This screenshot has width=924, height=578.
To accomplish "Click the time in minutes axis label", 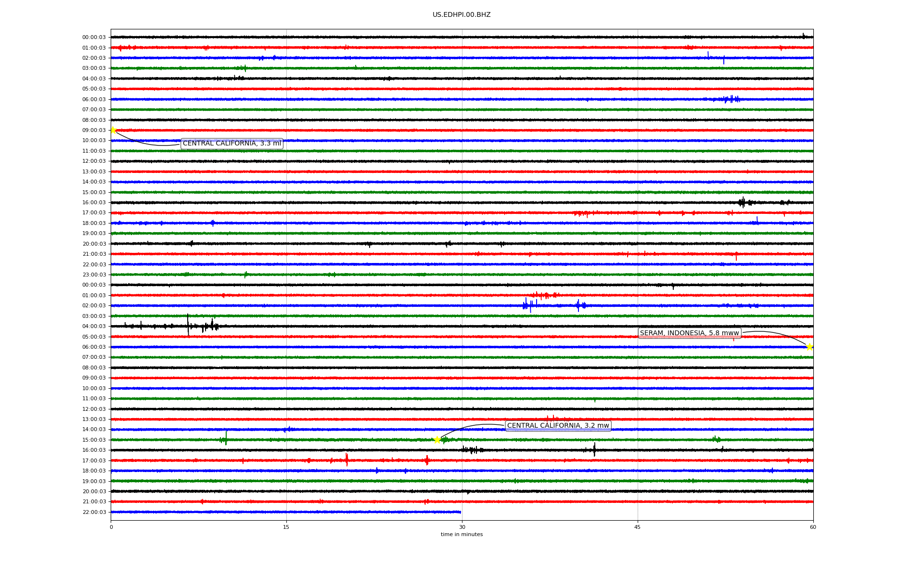I will (x=462, y=535).
